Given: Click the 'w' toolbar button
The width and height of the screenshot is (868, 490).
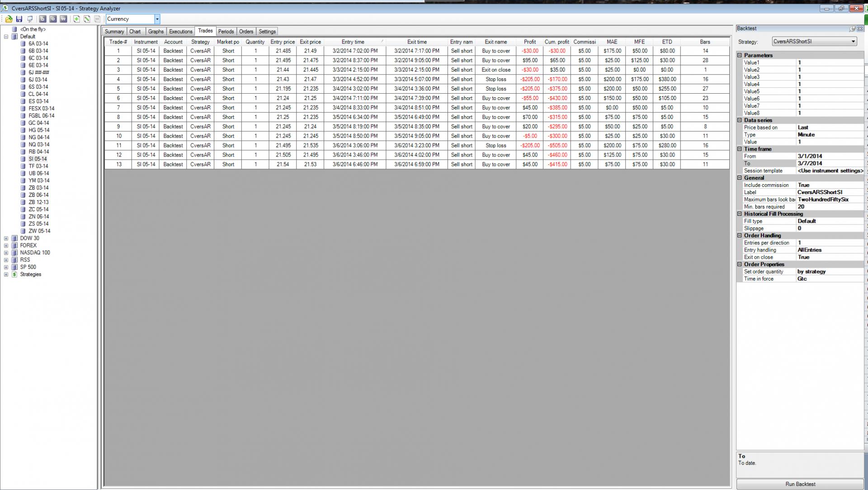Looking at the screenshot, I should click(x=63, y=19).
